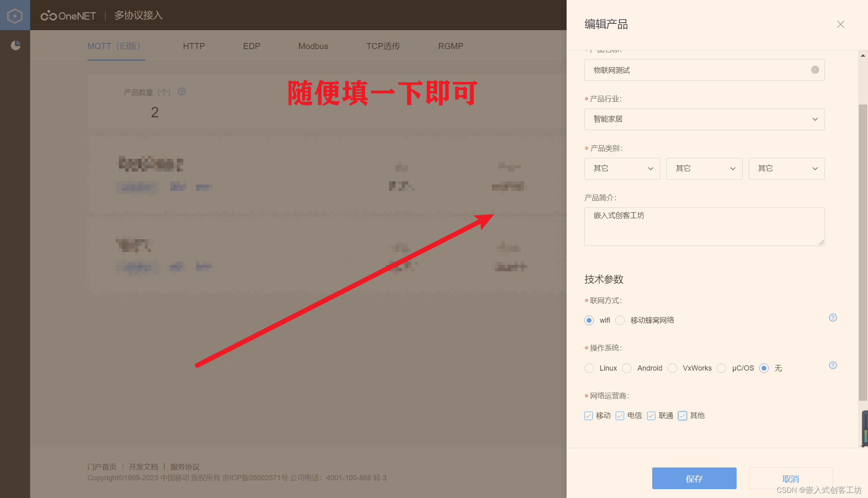
Task: Click the hexagon icon in the left sidebar
Action: click(15, 15)
